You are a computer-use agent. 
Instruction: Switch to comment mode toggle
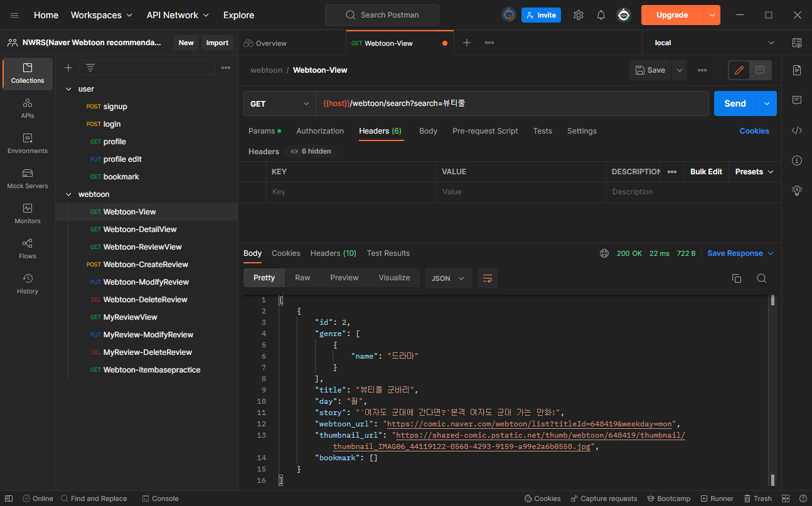coord(760,70)
